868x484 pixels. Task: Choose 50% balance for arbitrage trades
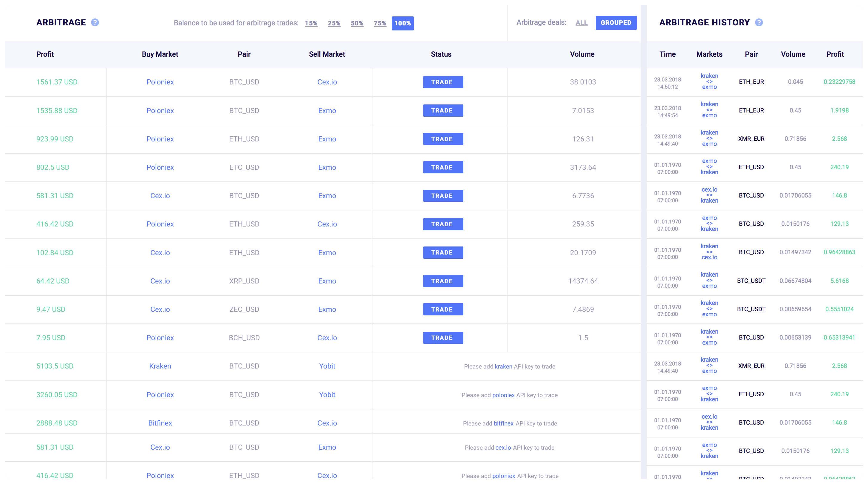coord(357,23)
